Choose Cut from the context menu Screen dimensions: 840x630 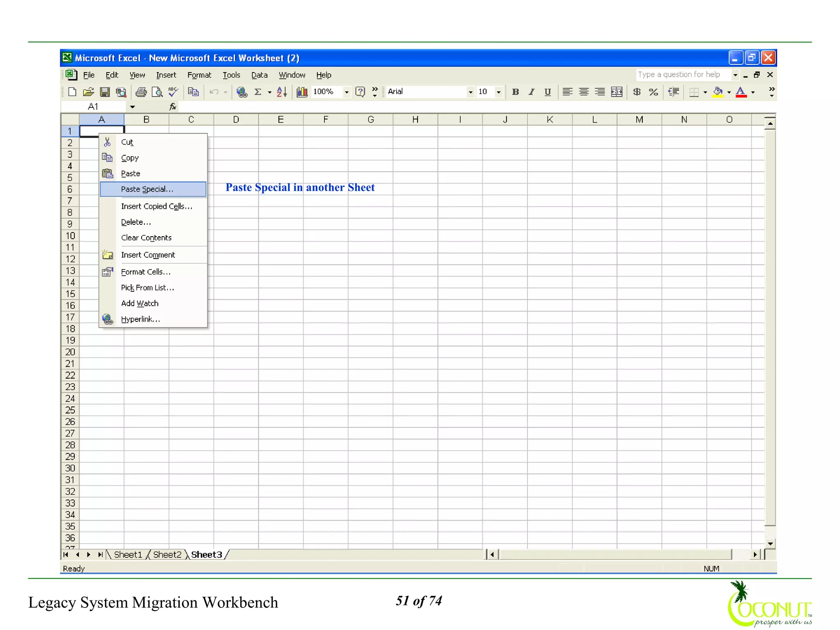[153, 142]
